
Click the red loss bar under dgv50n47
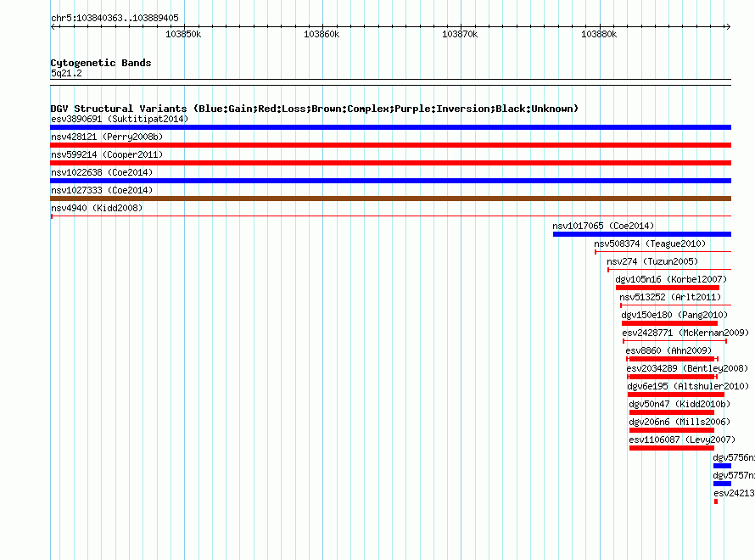(672, 412)
